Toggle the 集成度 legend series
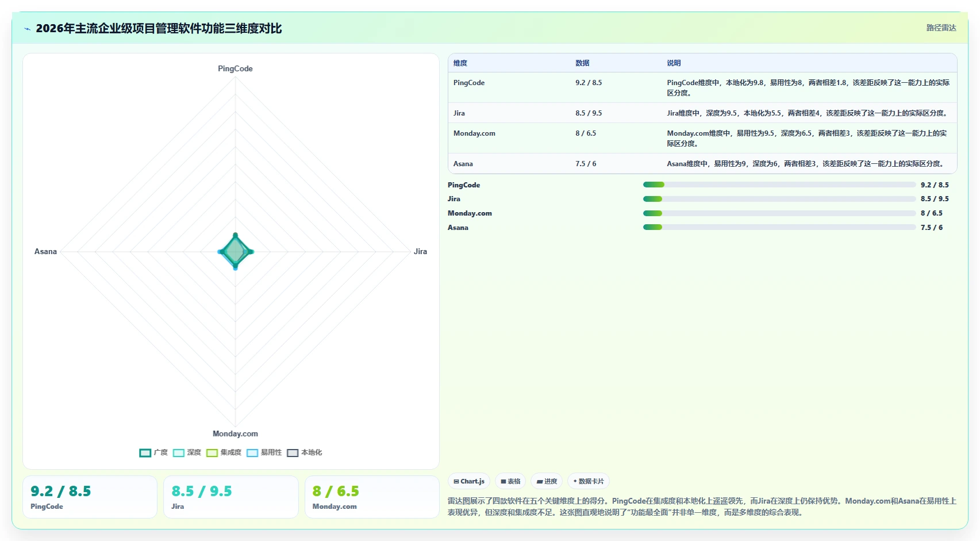The width and height of the screenshot is (980, 541). click(224, 452)
